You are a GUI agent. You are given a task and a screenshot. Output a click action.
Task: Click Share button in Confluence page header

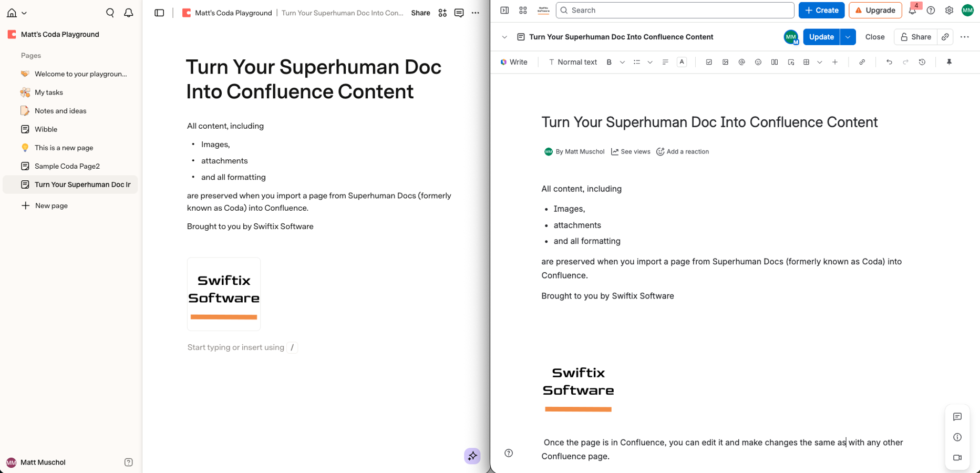pos(915,37)
